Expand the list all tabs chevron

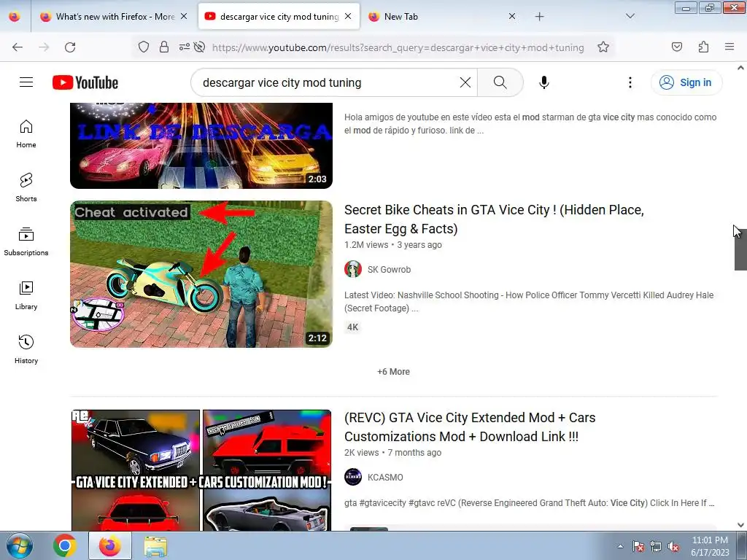click(x=630, y=16)
